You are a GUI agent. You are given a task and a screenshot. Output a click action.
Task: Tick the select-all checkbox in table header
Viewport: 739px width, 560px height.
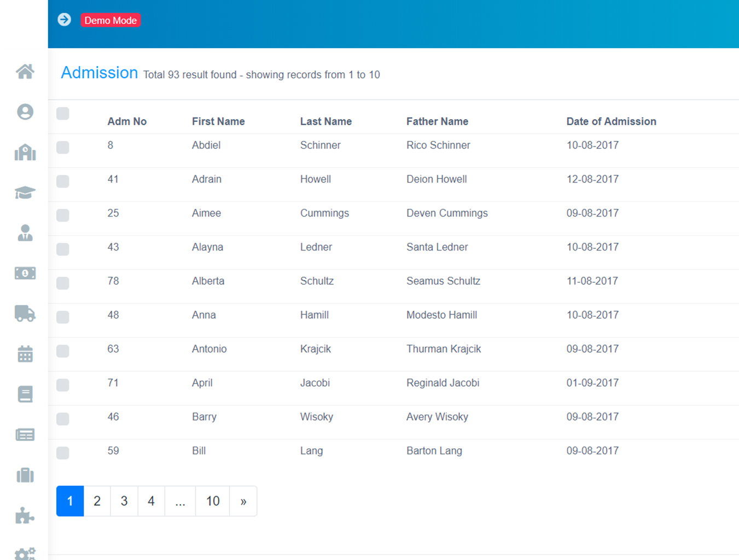[62, 113]
